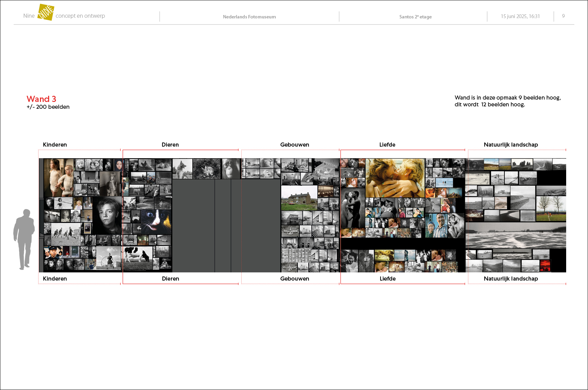This screenshot has width=588, height=390.
Task: Select the date '15 juni 2025, 16:31'
Action: point(520,16)
